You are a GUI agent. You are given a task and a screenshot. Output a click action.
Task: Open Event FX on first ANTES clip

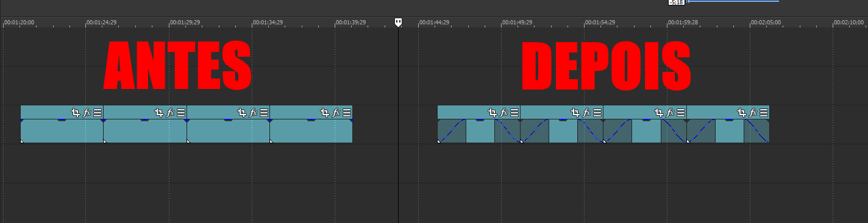pyautogui.click(x=87, y=113)
